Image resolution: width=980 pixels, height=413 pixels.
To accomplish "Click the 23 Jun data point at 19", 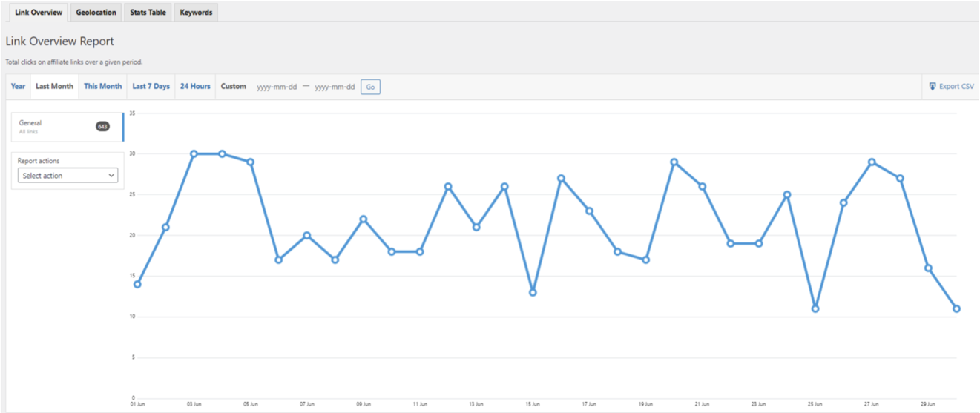I will tap(759, 243).
